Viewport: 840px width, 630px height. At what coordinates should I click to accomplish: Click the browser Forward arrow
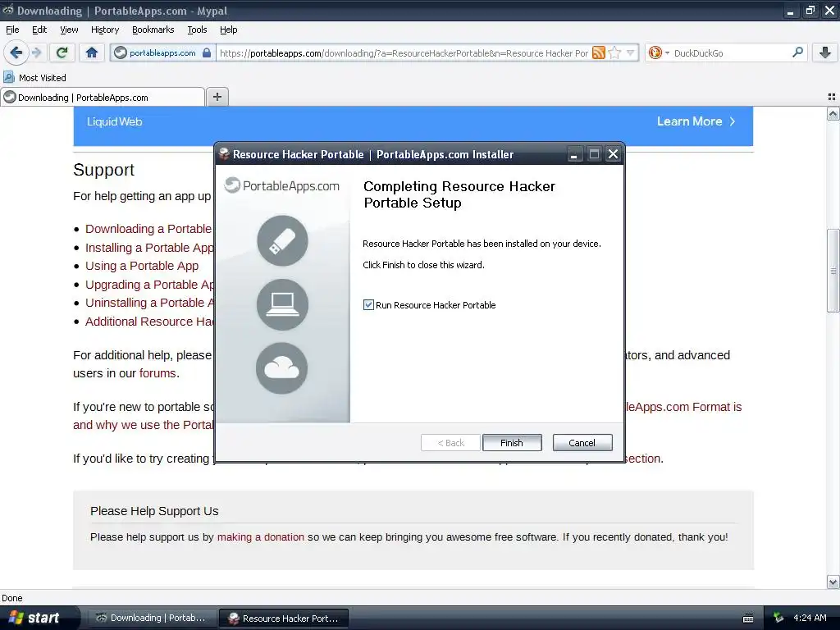[36, 52]
